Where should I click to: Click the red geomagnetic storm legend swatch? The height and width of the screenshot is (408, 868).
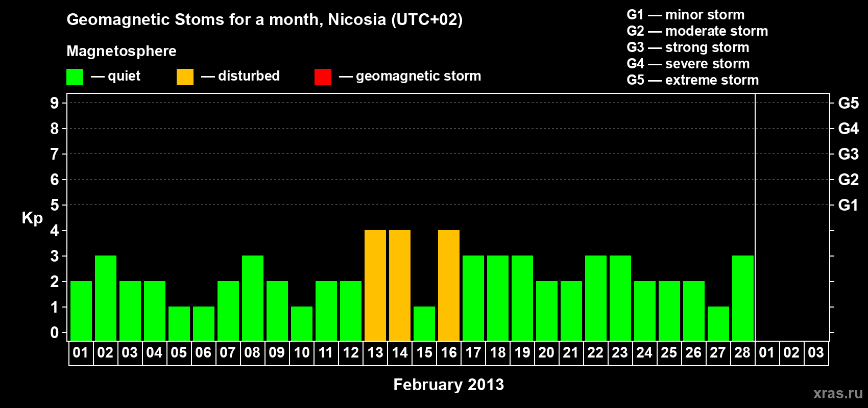pos(323,77)
